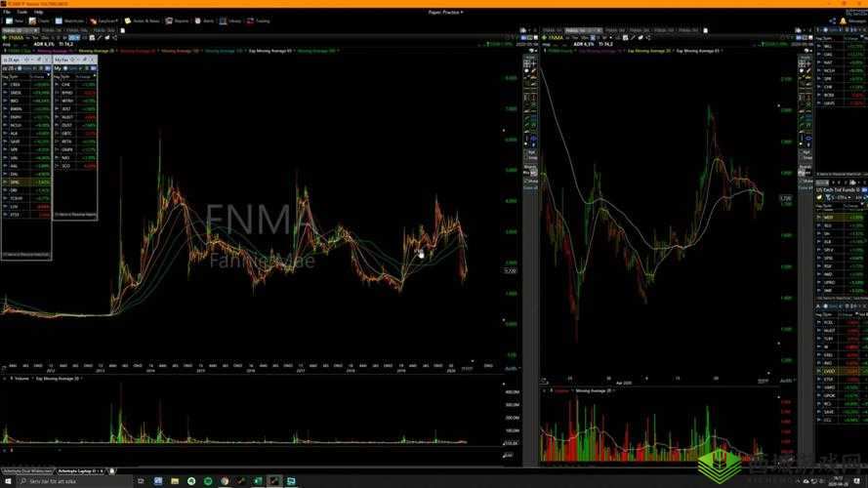Viewport: 868px width, 488px height.
Task: Select CBEA row in left watchlist
Action: 17,85
